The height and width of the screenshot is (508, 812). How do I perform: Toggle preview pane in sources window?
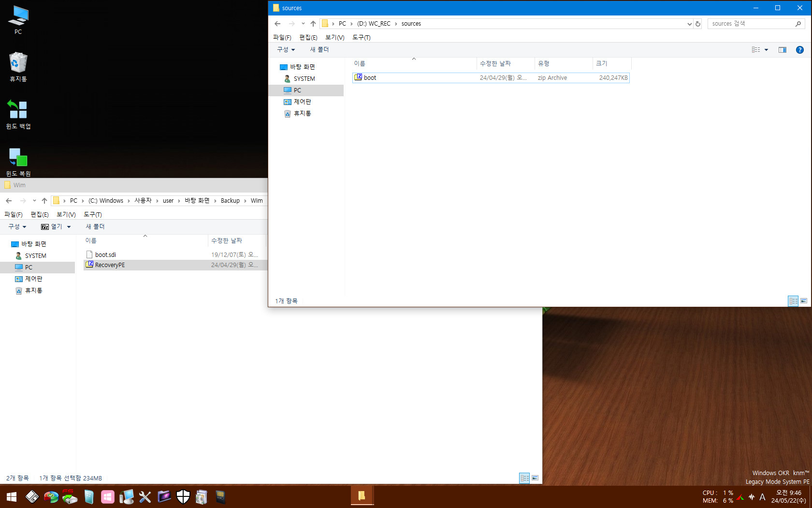(783, 50)
